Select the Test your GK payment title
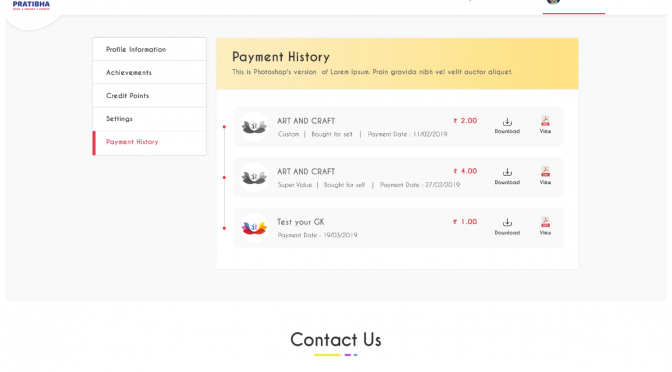This screenshot has width=672, height=372. tap(300, 222)
